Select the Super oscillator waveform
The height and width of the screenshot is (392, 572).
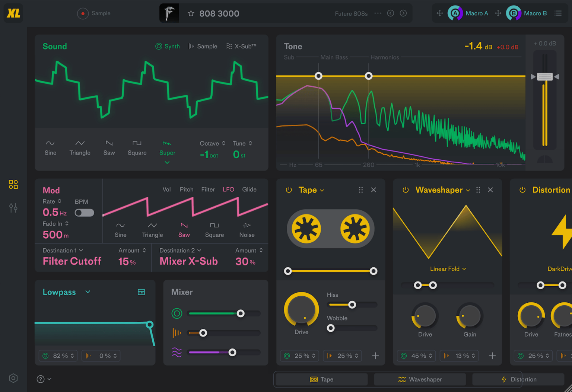(x=167, y=148)
